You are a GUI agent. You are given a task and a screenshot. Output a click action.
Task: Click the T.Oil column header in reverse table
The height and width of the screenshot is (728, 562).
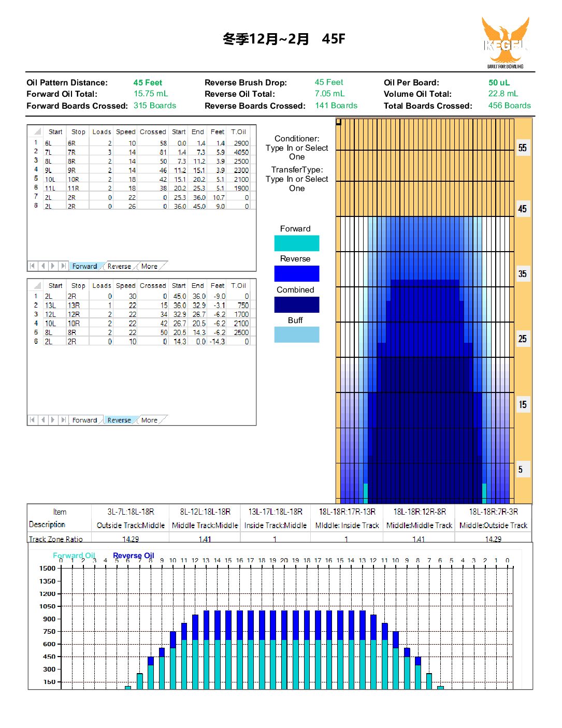[x=238, y=285]
